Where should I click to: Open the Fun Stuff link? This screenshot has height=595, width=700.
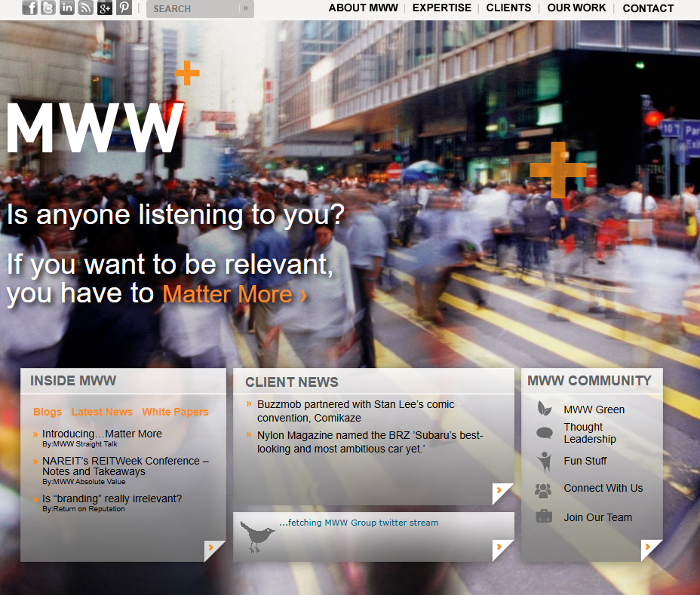tap(585, 461)
